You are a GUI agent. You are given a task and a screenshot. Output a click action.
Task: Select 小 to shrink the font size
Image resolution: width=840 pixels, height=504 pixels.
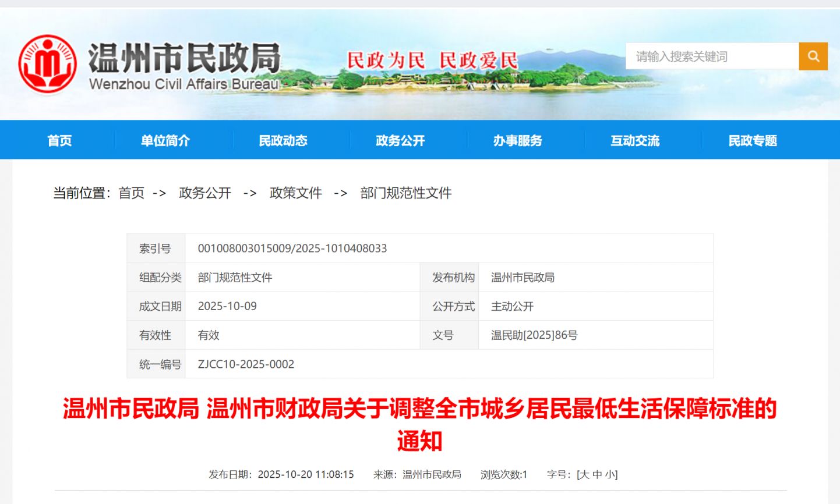pos(609,474)
